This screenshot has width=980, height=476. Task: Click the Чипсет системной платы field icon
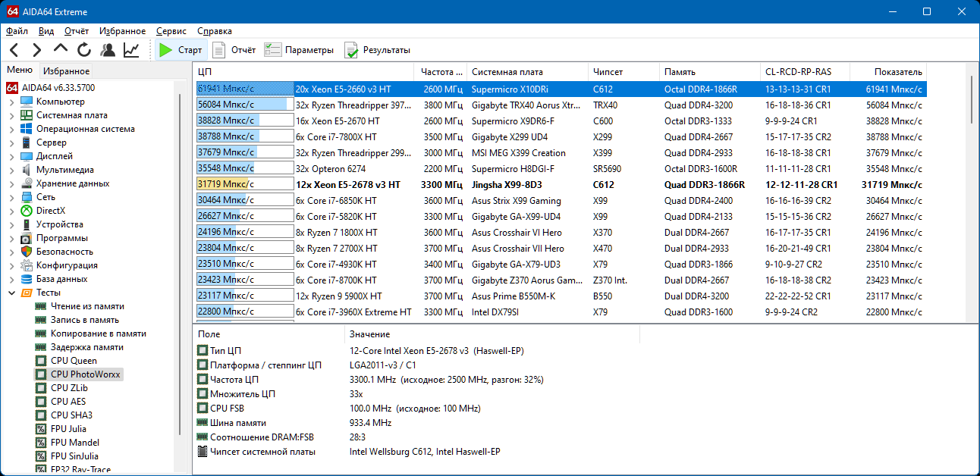pos(203,452)
